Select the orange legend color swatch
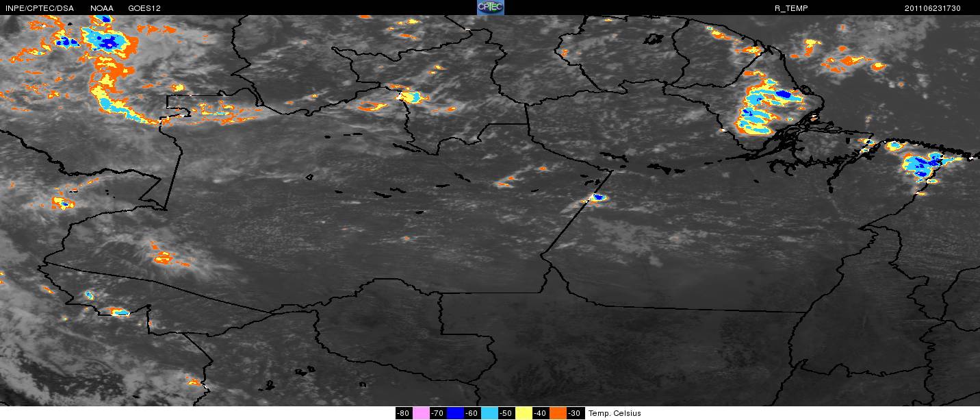 558,413
